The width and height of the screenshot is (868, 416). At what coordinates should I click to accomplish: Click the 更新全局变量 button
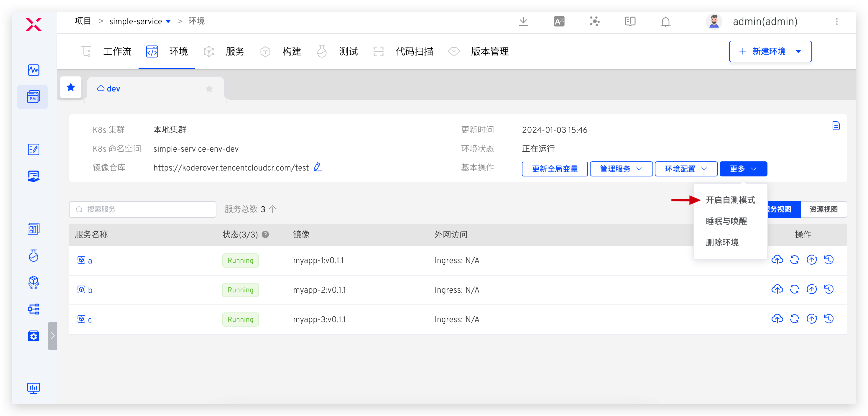[x=554, y=169]
